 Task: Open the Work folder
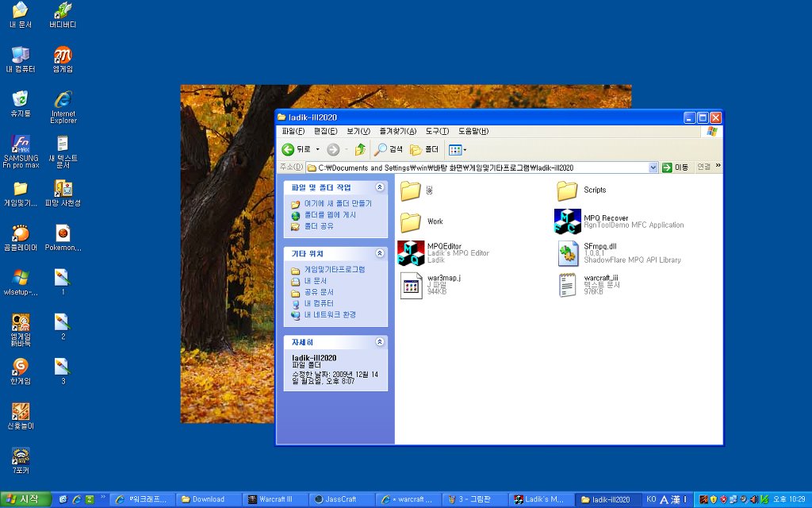point(410,221)
